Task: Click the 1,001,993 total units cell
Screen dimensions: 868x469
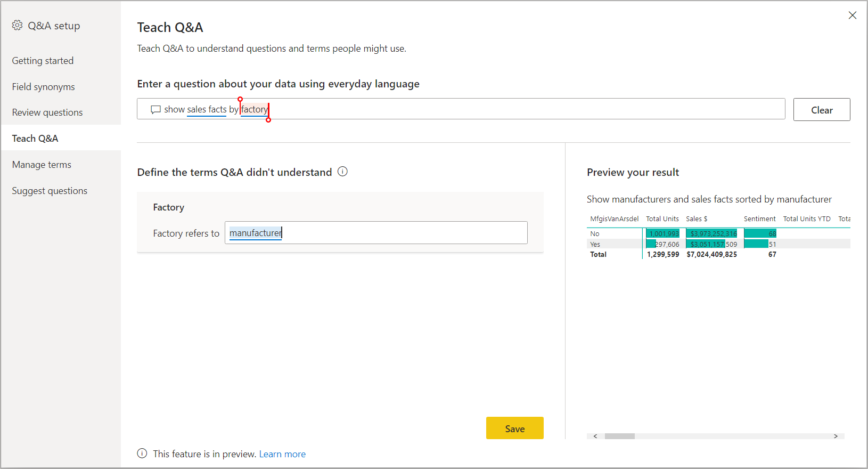Action: tap(664, 233)
